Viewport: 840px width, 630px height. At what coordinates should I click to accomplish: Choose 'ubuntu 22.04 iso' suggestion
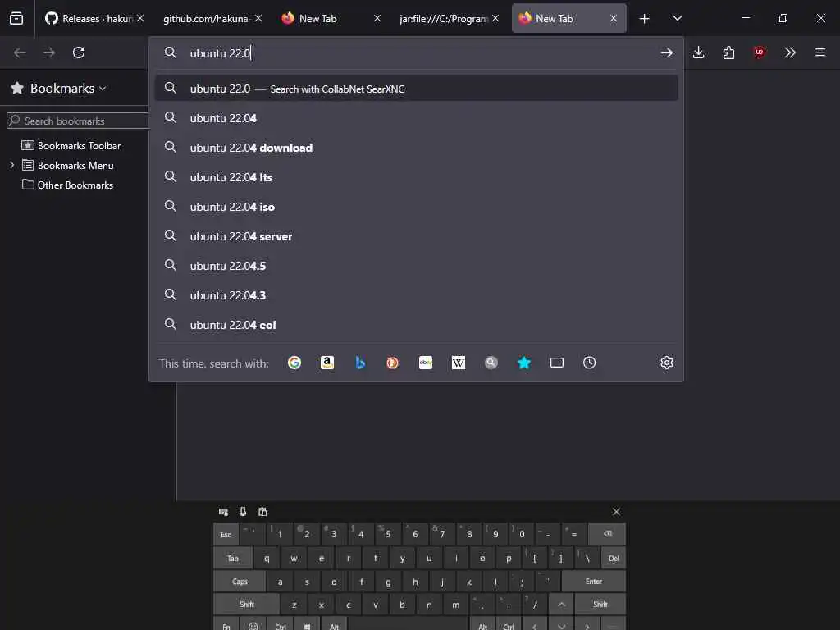(416, 207)
